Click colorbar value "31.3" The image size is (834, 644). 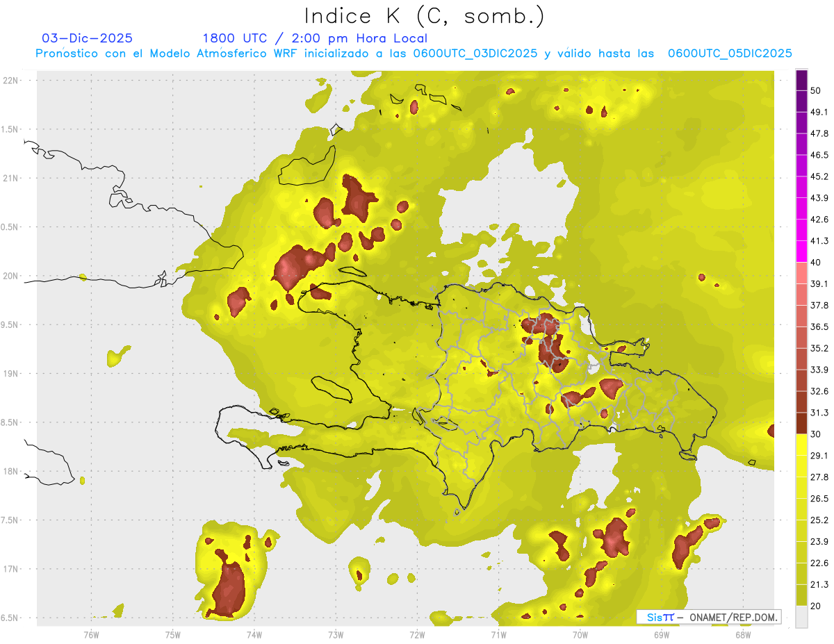pyautogui.click(x=819, y=413)
